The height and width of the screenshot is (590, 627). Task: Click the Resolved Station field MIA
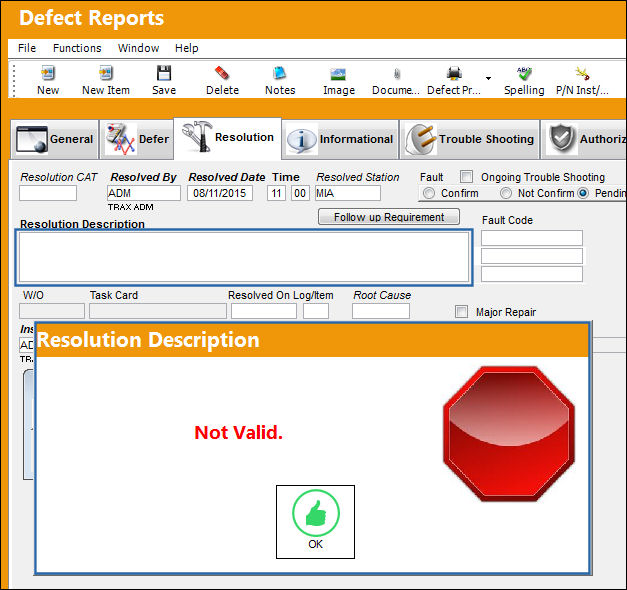point(347,193)
